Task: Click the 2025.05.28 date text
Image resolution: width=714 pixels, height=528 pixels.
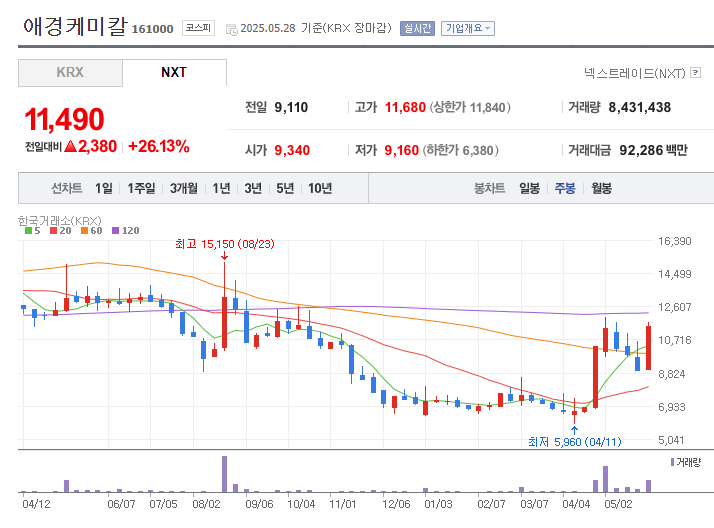Action: tap(268, 28)
